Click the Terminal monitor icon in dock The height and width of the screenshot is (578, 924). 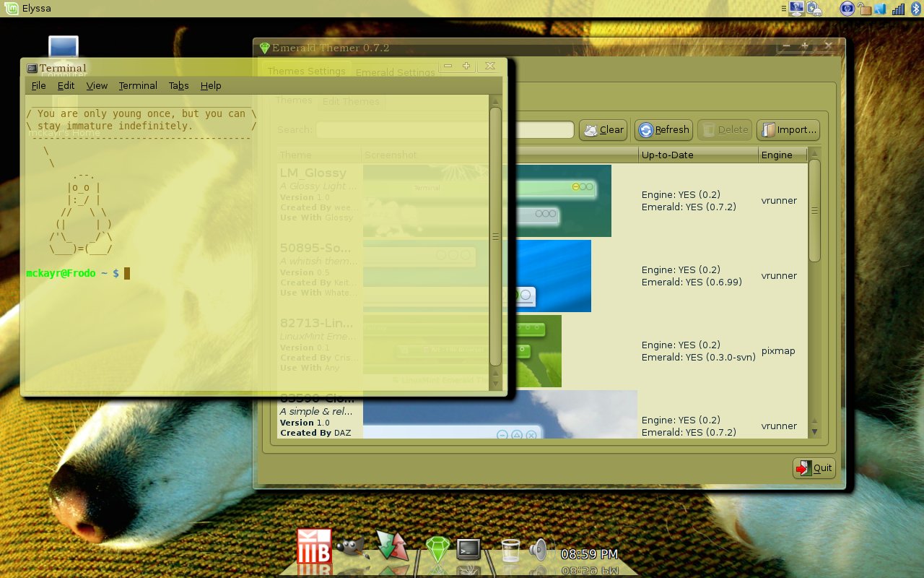coord(469,549)
